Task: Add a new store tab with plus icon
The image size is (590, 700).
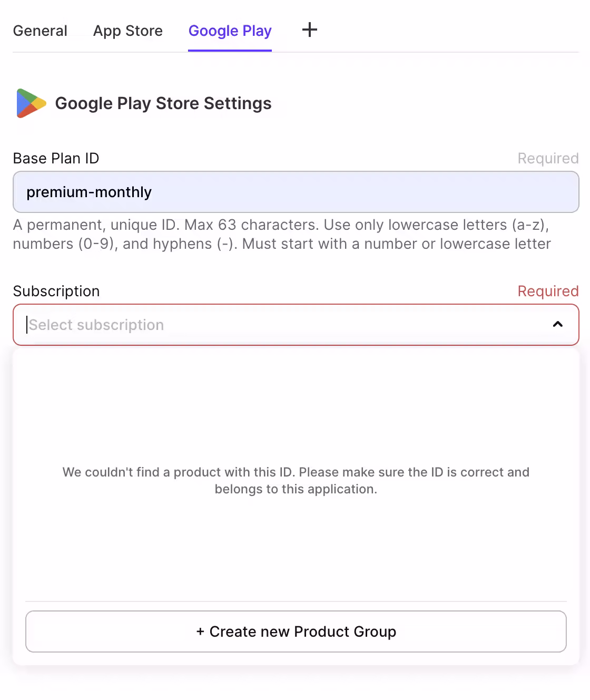Action: pos(310,30)
